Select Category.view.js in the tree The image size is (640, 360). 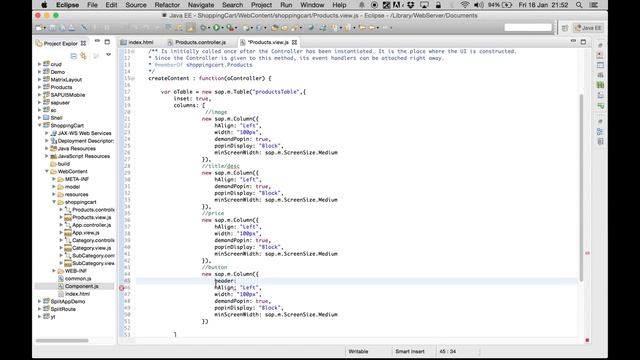click(91, 248)
